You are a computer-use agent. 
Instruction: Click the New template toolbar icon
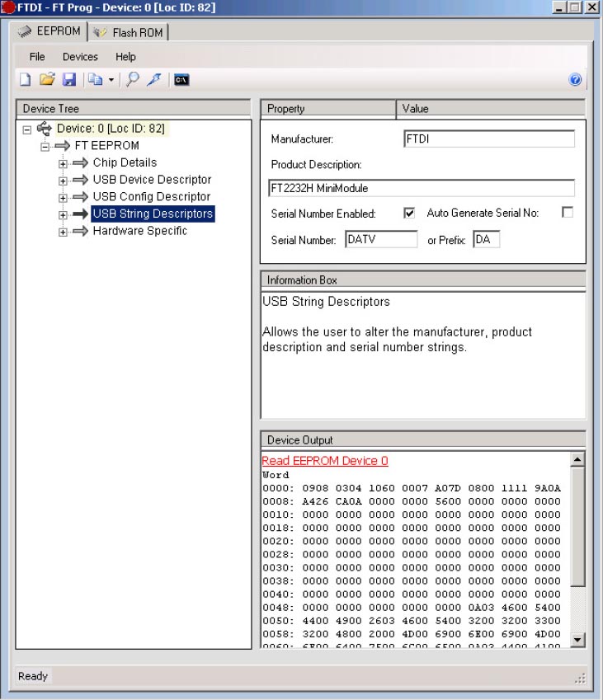click(26, 80)
